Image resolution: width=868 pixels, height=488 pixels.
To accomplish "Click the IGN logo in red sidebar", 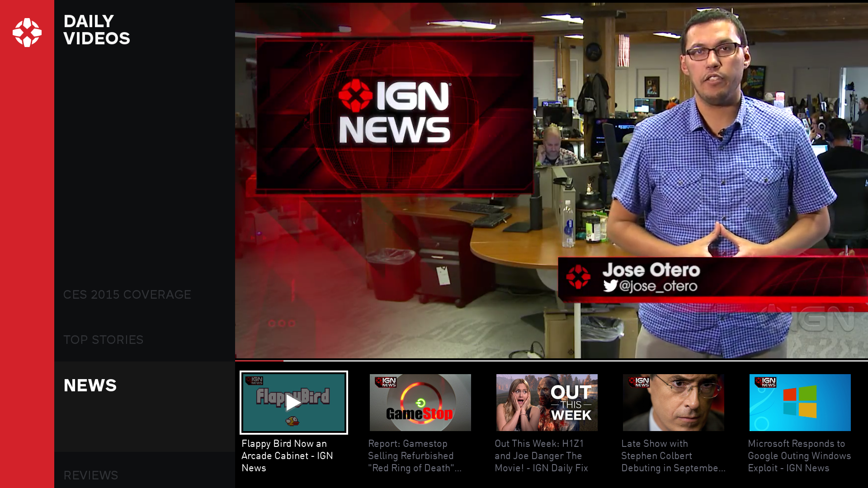I will tap(27, 33).
